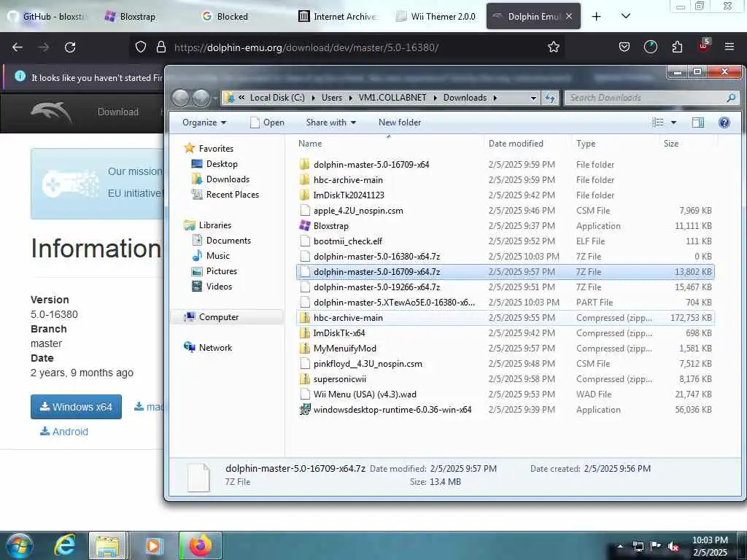747x560 pixels.
Task: Click Open in Explorer toolbar
Action: point(267,122)
